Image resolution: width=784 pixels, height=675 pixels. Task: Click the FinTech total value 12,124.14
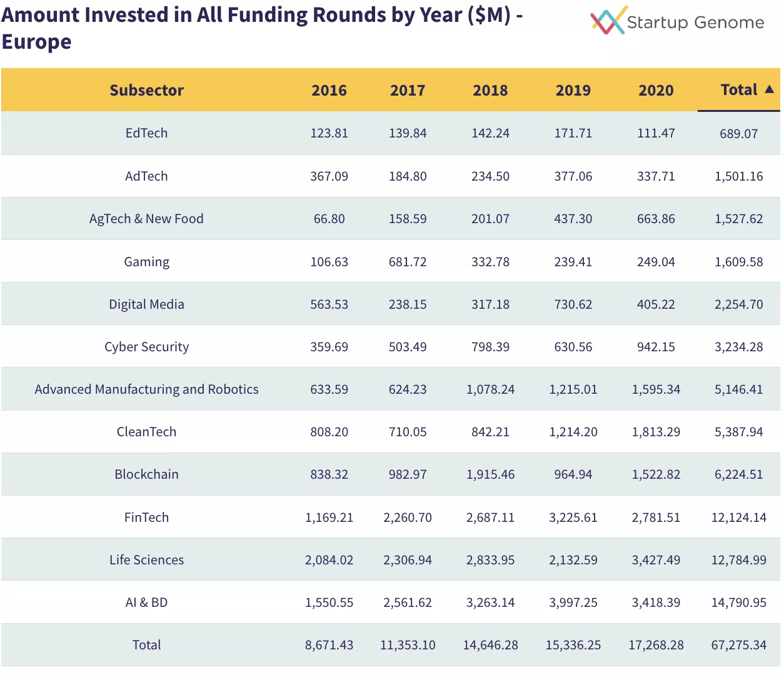pos(738,517)
